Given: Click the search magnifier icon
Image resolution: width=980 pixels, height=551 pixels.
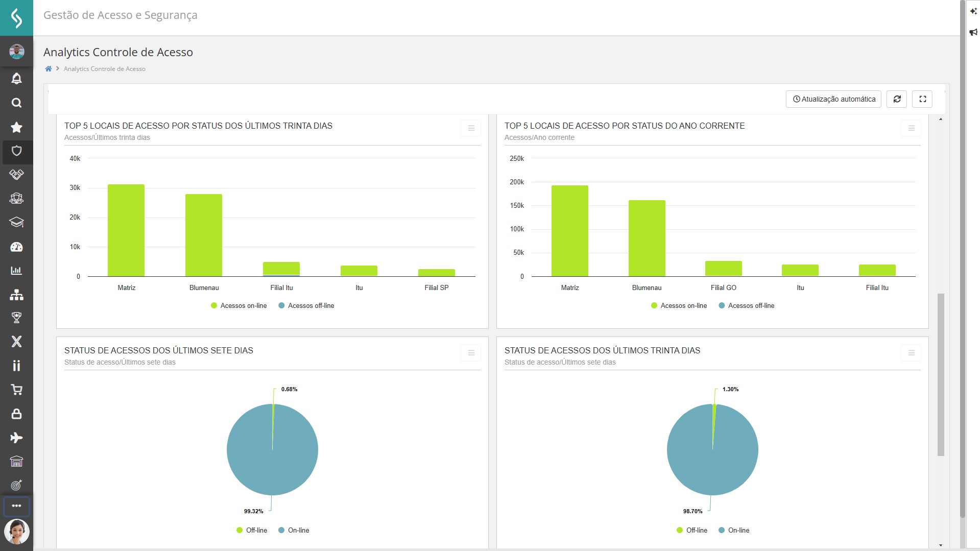Looking at the screenshot, I should pos(16,103).
